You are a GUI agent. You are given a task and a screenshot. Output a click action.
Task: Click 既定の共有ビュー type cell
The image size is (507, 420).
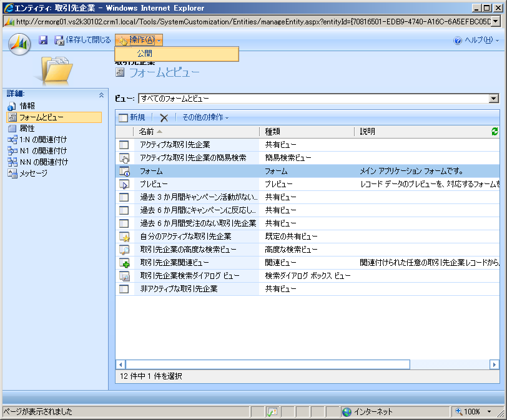[x=292, y=237]
